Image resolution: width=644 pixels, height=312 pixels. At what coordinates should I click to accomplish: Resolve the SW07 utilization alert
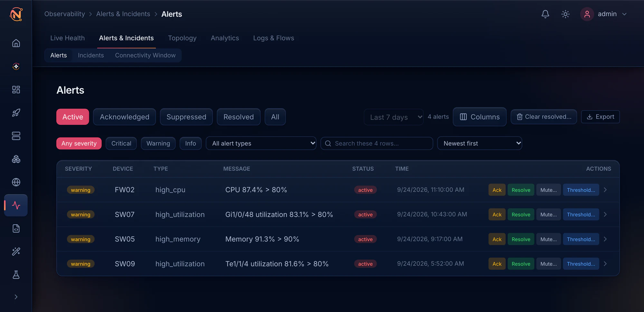point(521,214)
